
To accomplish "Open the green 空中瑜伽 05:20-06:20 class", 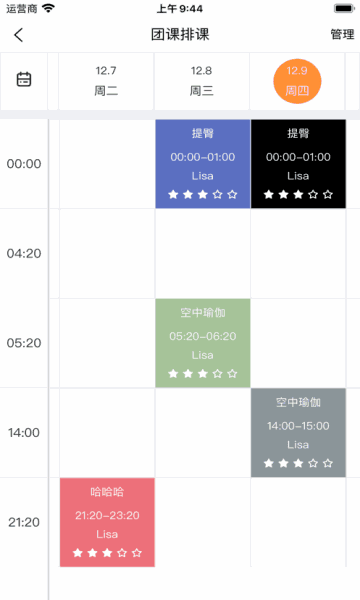I will click(203, 343).
